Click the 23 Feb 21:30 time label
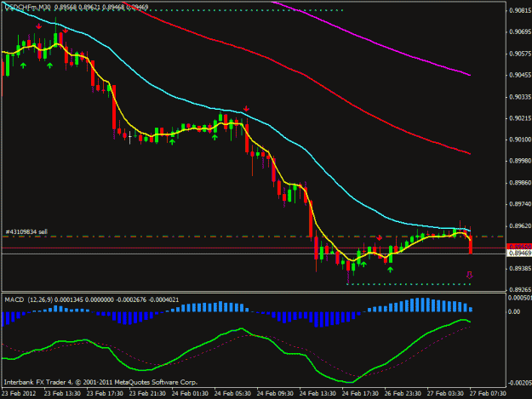This screenshot has height=399, width=532. point(147,394)
